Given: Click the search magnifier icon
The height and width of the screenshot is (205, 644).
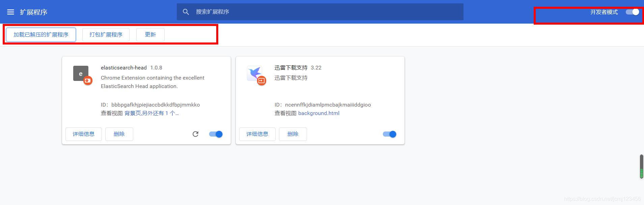Looking at the screenshot, I should (x=186, y=12).
